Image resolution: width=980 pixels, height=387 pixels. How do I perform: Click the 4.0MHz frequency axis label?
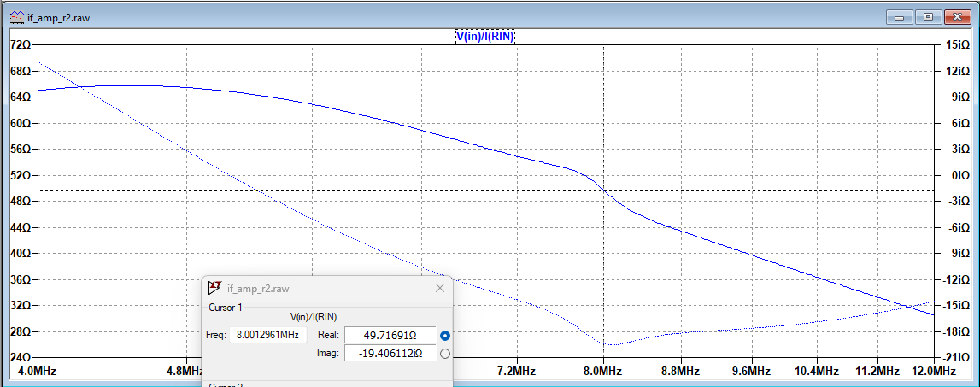tap(38, 372)
